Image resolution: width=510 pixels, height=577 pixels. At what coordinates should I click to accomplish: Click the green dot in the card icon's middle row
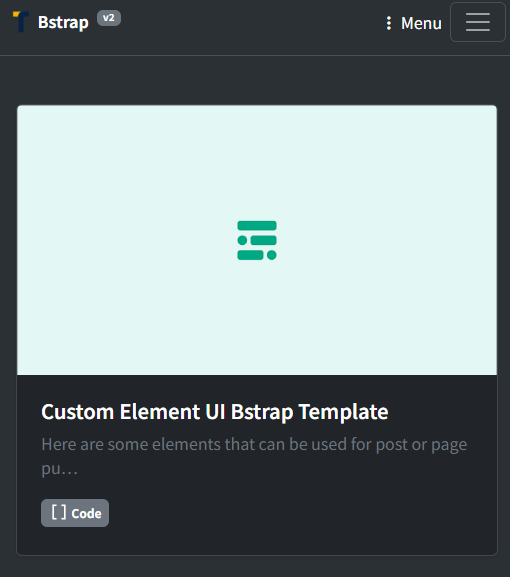click(242, 240)
